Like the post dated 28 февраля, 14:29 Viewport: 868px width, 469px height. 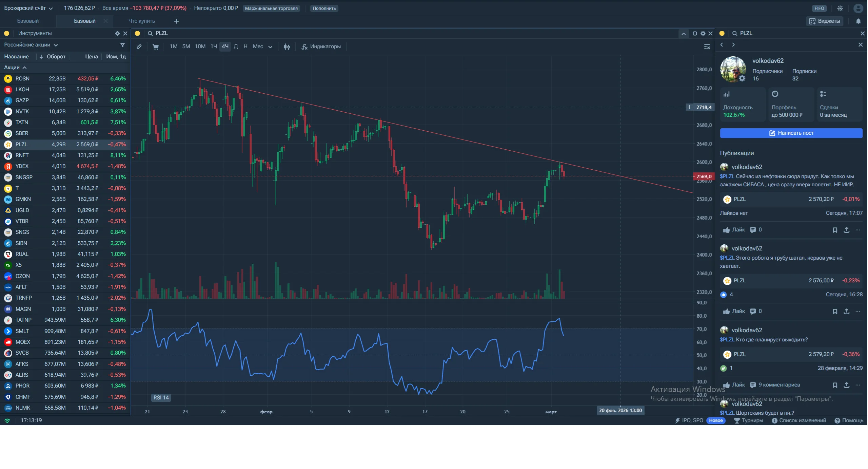[x=734, y=385]
